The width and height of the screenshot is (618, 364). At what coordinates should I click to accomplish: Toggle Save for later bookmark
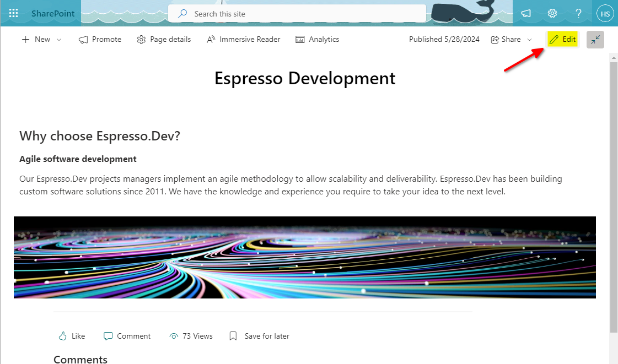pos(259,336)
